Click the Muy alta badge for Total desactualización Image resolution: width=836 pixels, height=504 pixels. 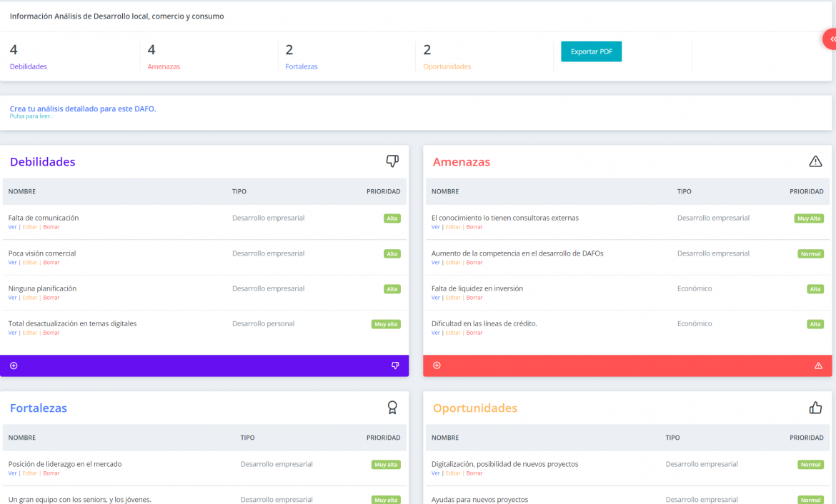coord(385,324)
